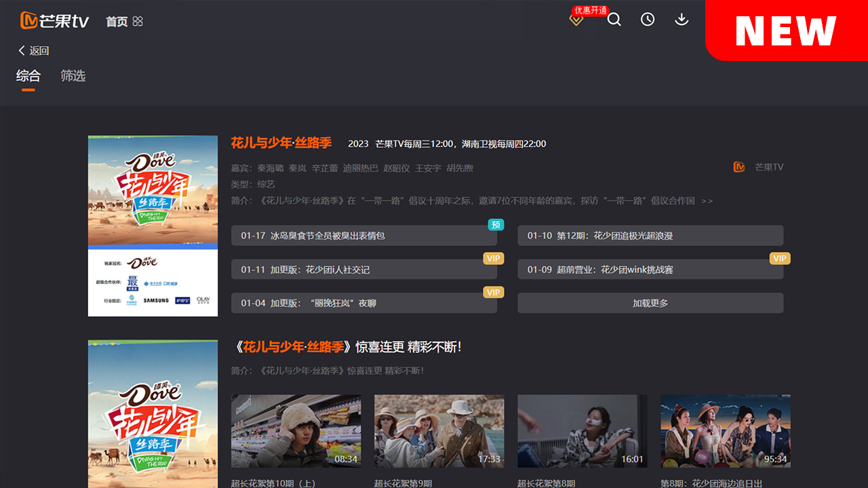Click the back arrow 返回
This screenshot has width=868, height=488.
pos(33,51)
